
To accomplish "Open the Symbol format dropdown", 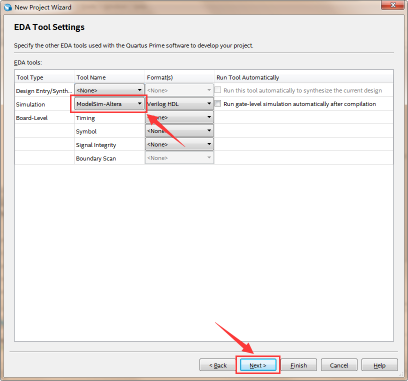I will pos(179,131).
